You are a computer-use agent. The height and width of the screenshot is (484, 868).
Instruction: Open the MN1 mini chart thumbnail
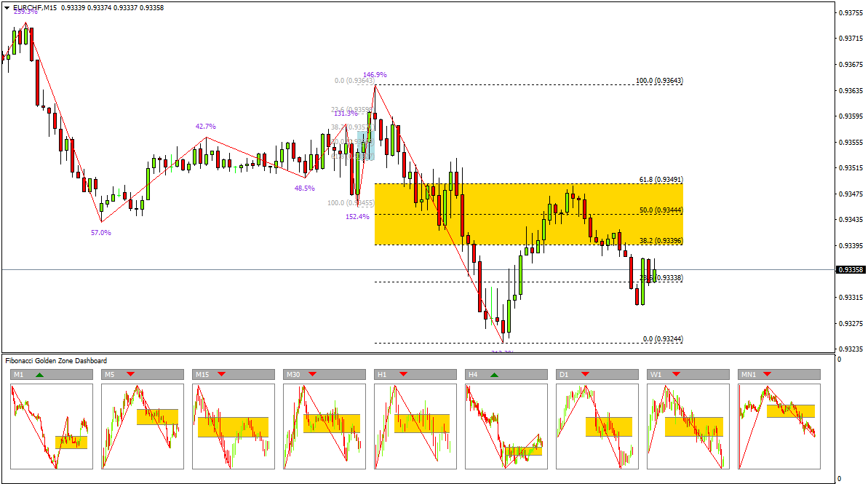779,427
